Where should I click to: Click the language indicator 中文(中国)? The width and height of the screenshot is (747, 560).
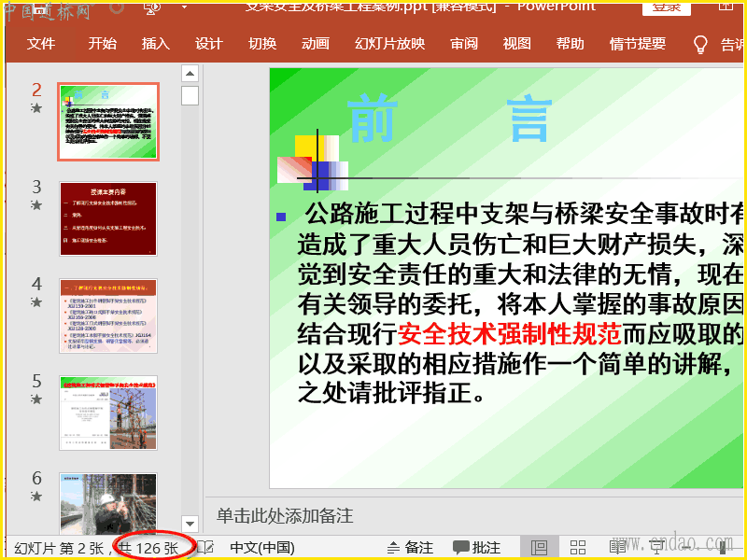[262, 548]
